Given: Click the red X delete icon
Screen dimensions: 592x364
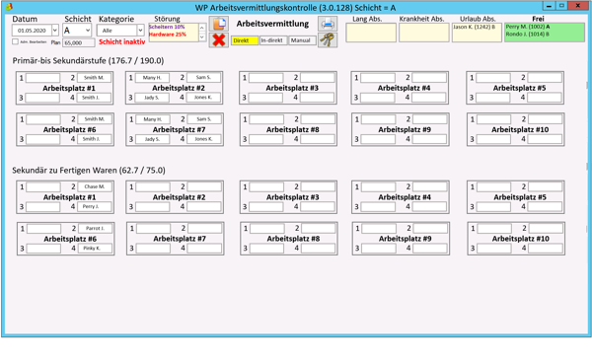Looking at the screenshot, I should point(219,40).
